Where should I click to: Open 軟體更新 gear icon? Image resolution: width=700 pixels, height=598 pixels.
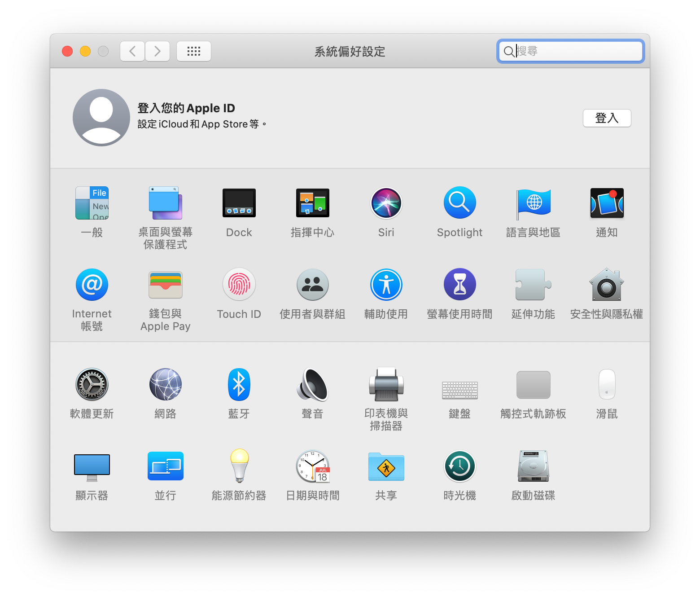[x=92, y=385]
